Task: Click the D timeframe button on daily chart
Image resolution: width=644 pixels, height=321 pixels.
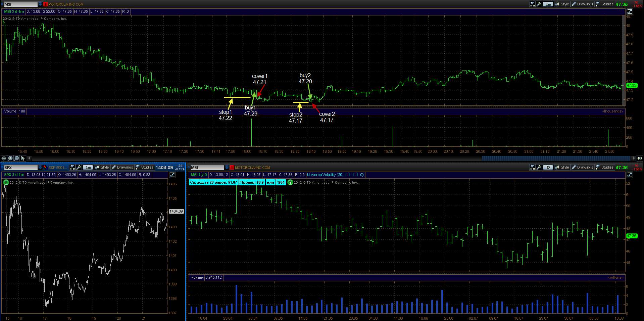Action: pyautogui.click(x=548, y=167)
